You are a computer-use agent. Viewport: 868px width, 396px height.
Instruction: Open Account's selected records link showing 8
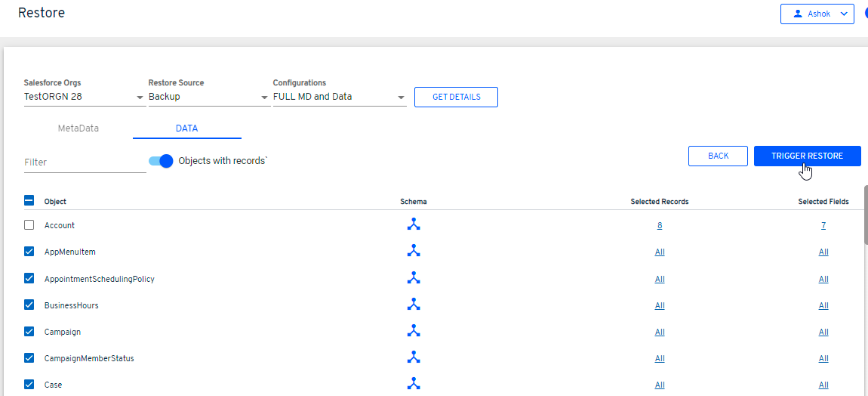point(660,225)
